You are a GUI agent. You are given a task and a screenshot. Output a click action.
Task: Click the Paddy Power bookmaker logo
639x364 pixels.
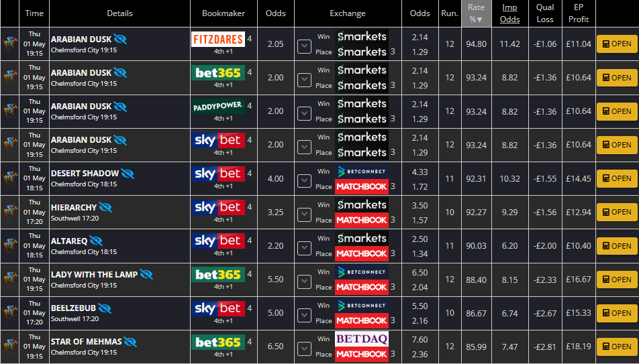point(217,107)
